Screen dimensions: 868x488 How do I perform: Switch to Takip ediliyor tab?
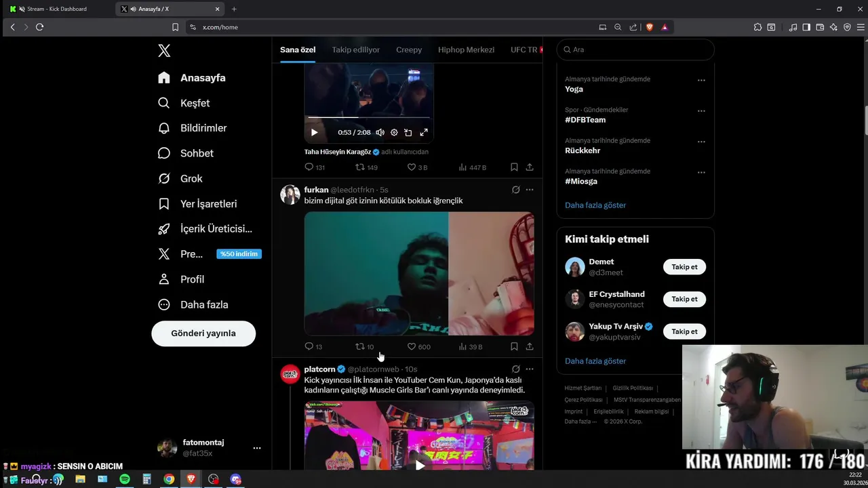point(355,49)
